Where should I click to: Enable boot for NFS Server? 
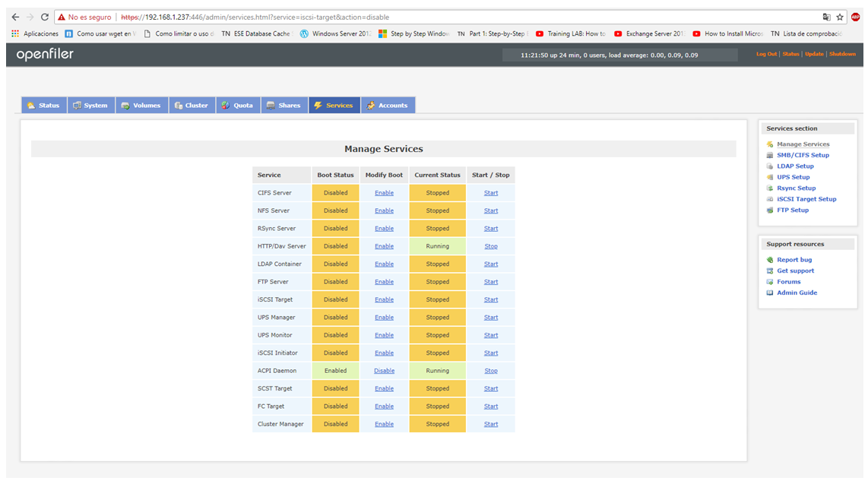click(x=384, y=210)
